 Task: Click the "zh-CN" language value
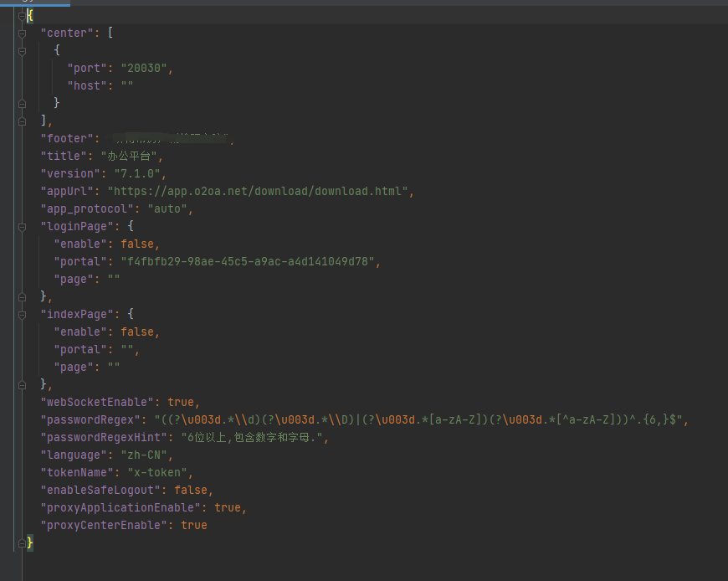click(x=143, y=455)
